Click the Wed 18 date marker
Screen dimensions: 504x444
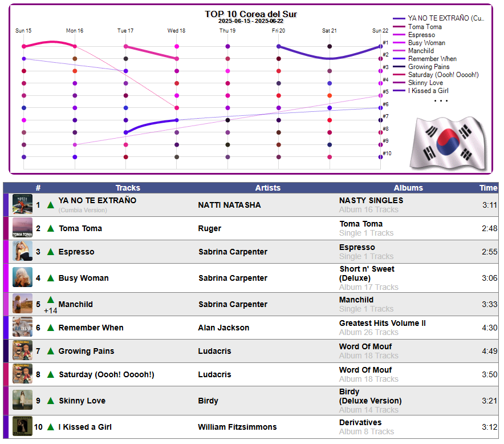[176, 31]
